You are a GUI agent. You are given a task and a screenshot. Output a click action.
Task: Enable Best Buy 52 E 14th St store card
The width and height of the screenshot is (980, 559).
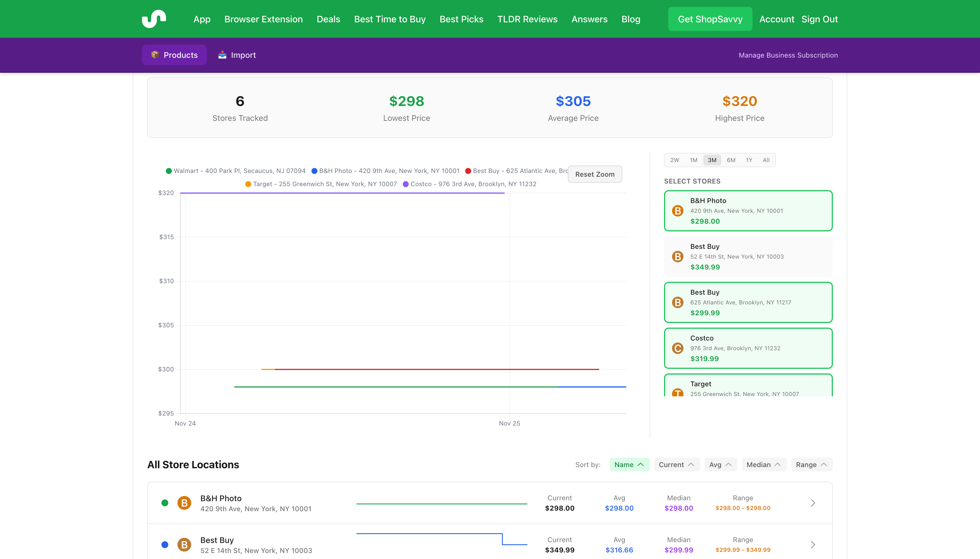pyautogui.click(x=748, y=257)
